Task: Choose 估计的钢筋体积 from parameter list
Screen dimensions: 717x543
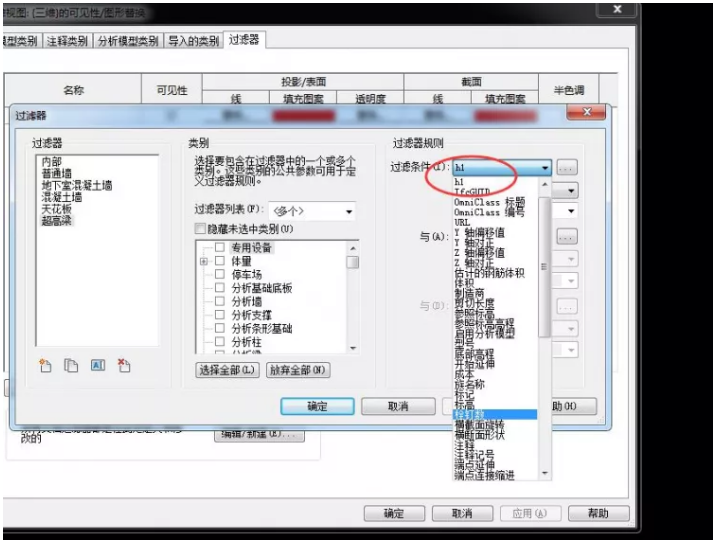Action: pyautogui.click(x=489, y=273)
